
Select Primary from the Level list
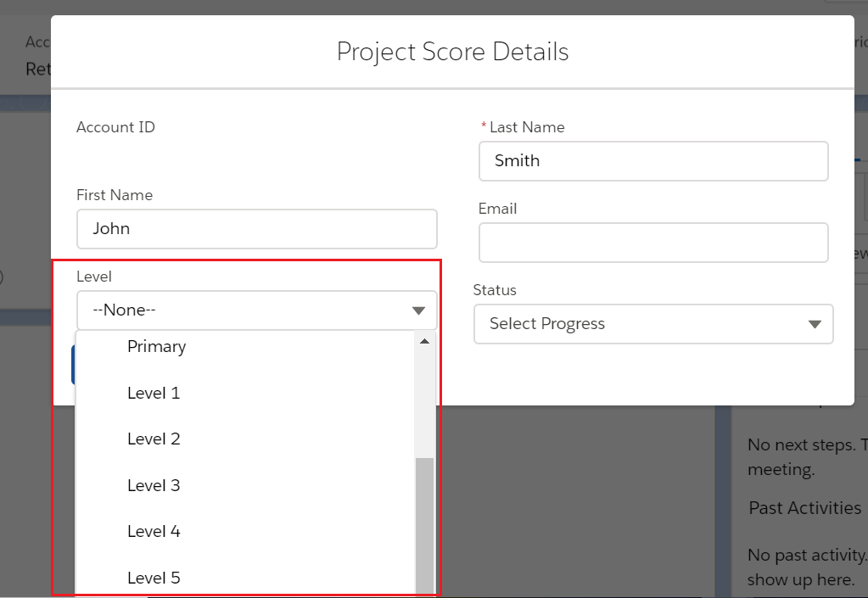pos(157,346)
